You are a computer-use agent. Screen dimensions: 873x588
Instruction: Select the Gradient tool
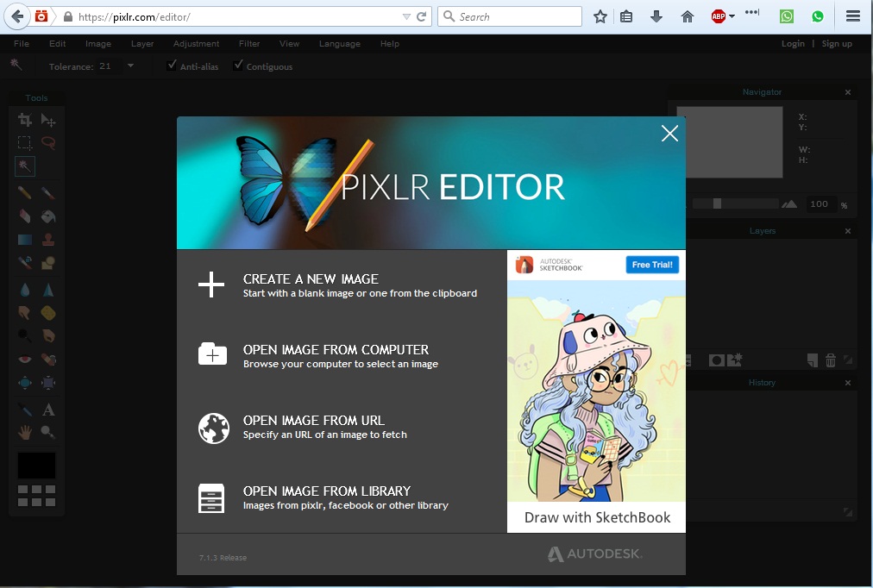click(x=24, y=239)
